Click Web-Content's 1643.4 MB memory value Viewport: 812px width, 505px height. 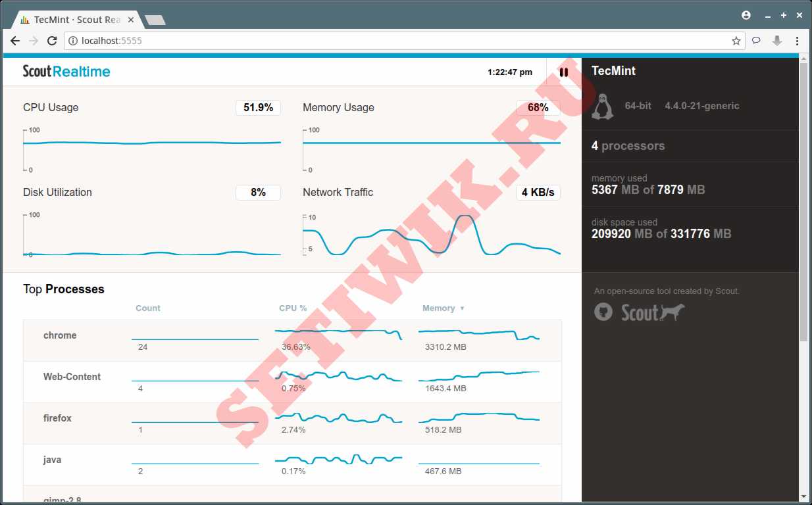445,389
